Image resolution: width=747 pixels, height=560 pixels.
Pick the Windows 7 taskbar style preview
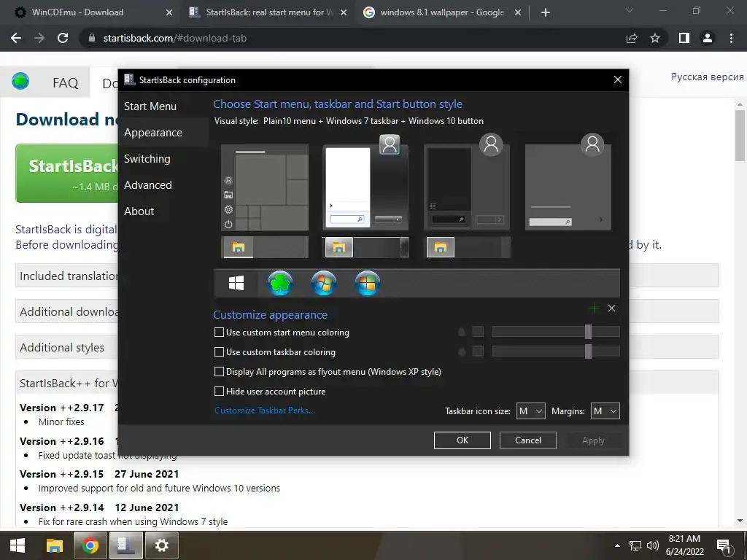365,247
